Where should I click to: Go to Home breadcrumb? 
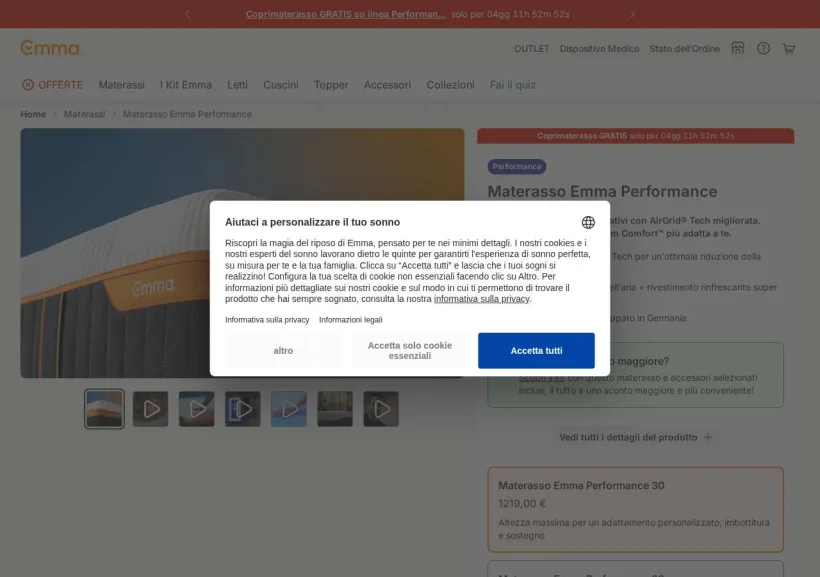click(x=33, y=114)
